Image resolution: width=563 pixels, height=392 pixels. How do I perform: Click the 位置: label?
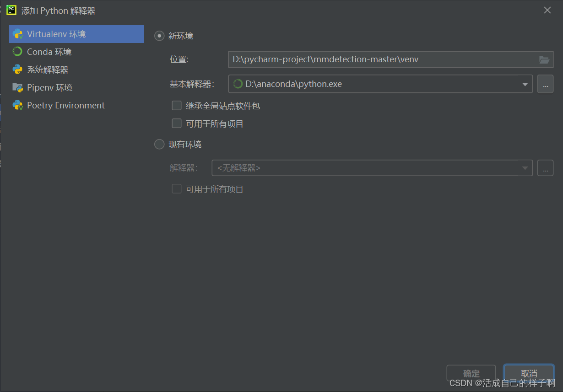(179, 59)
